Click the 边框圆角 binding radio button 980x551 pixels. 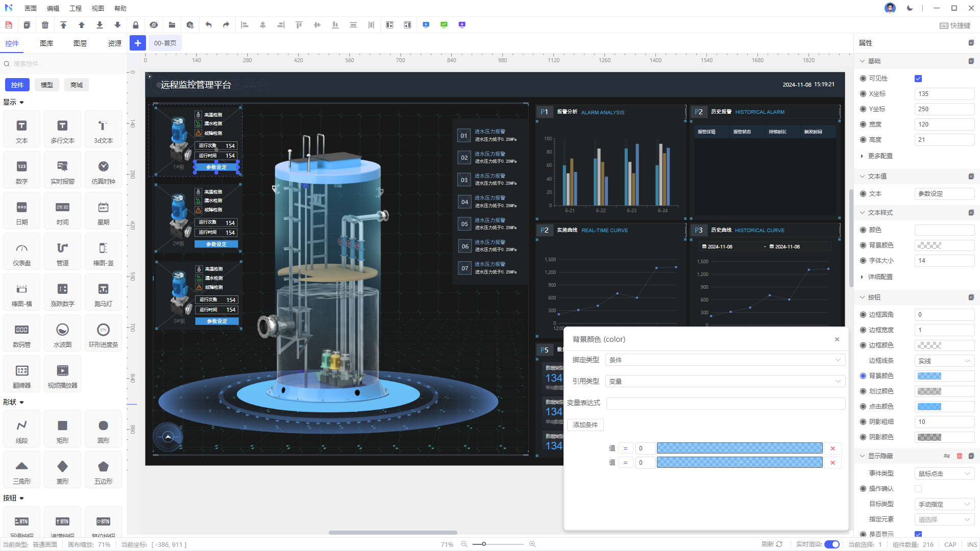click(x=863, y=315)
